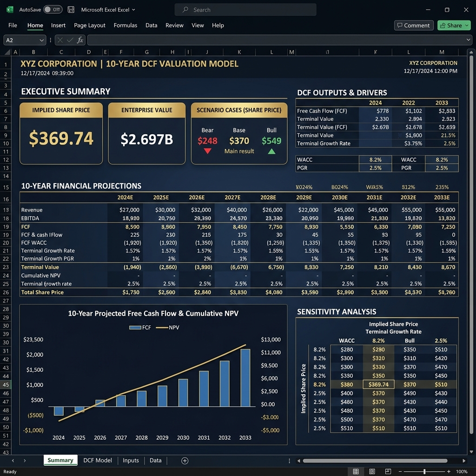Click the Total Share Price row label
This screenshot has height=476, width=476.
pyautogui.click(x=42, y=292)
